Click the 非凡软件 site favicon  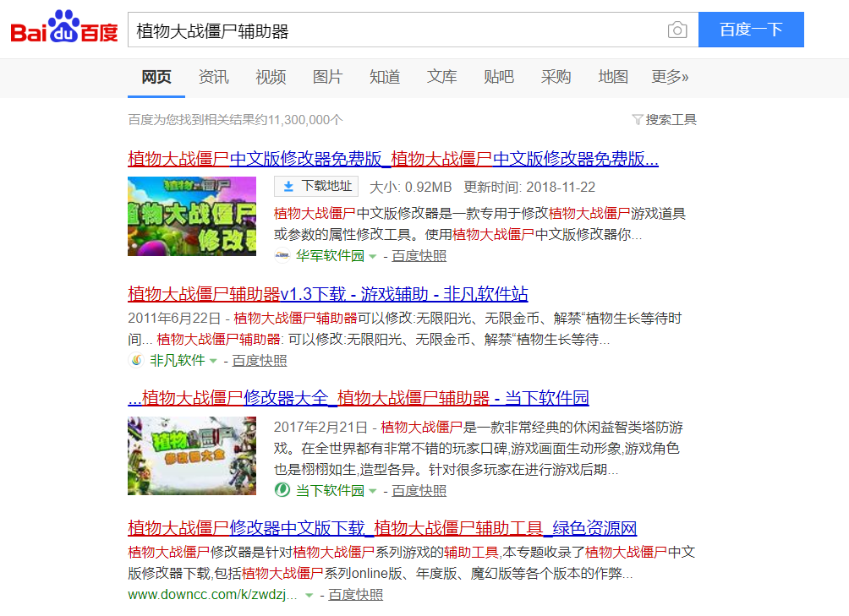(x=136, y=360)
